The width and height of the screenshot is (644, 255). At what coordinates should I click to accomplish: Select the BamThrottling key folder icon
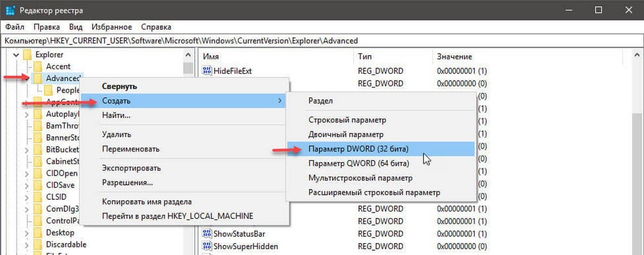point(38,126)
